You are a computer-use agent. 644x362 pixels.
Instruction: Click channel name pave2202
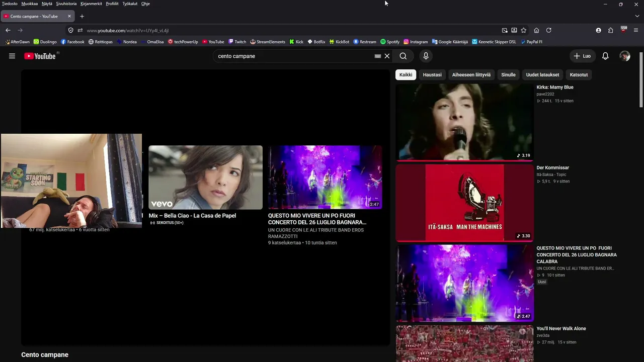click(545, 94)
